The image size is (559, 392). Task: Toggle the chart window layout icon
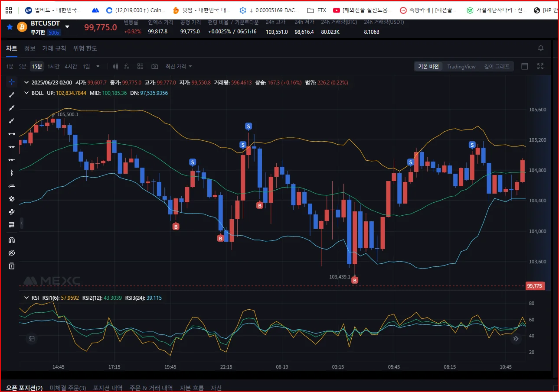[x=525, y=66]
